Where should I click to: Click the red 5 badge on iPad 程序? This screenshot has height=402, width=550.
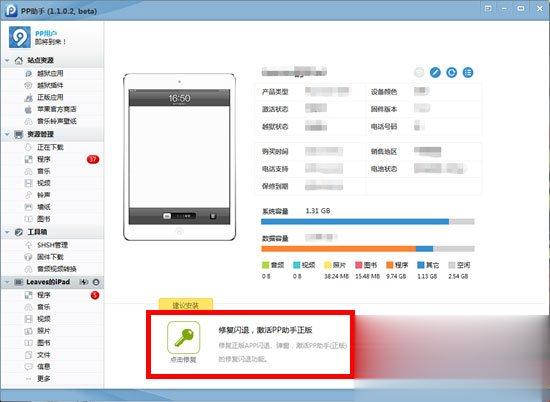click(95, 295)
